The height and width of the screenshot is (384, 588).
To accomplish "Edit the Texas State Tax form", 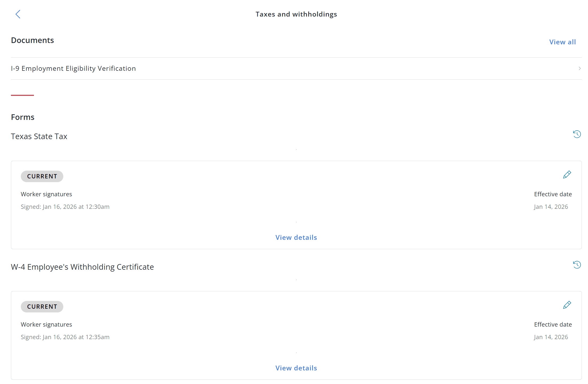I will click(x=567, y=175).
